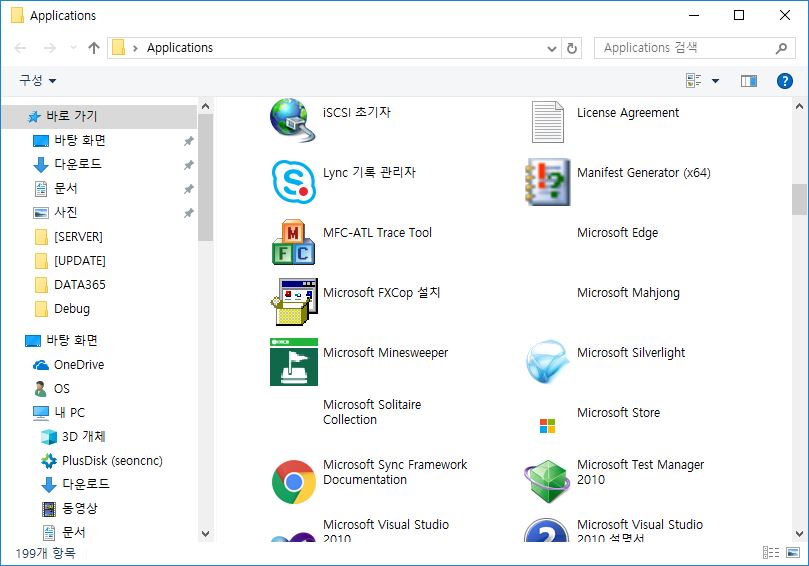This screenshot has height=566, width=809.
Task: Click file list scrollbar up arrow
Action: [x=799, y=106]
